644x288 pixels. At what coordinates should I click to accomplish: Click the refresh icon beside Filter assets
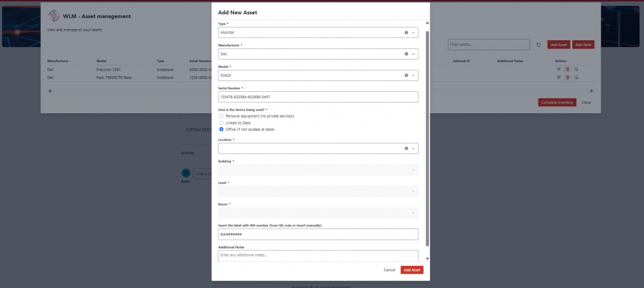click(x=538, y=45)
